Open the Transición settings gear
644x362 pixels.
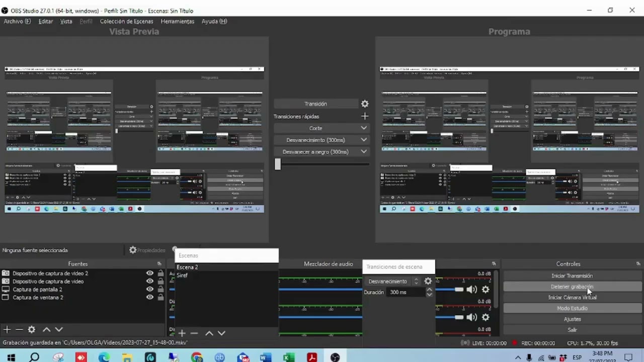(365, 104)
